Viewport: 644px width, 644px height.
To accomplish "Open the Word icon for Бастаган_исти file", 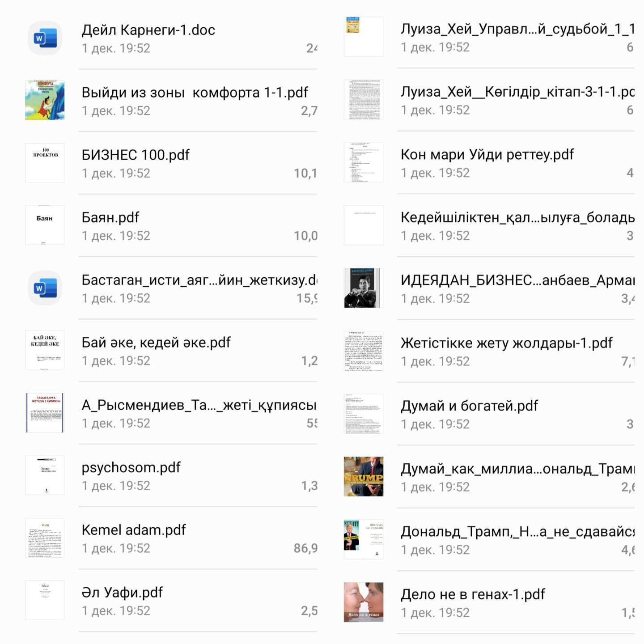I will pos(45,288).
